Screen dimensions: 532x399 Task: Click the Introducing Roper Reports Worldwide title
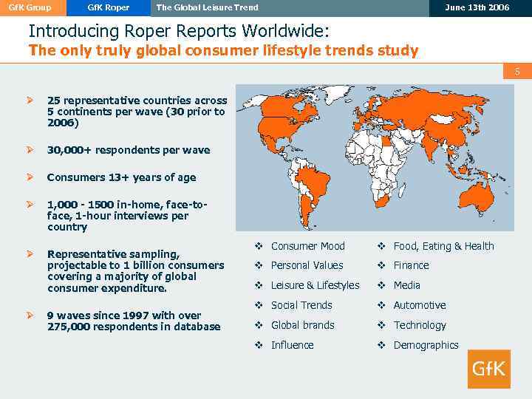point(179,31)
